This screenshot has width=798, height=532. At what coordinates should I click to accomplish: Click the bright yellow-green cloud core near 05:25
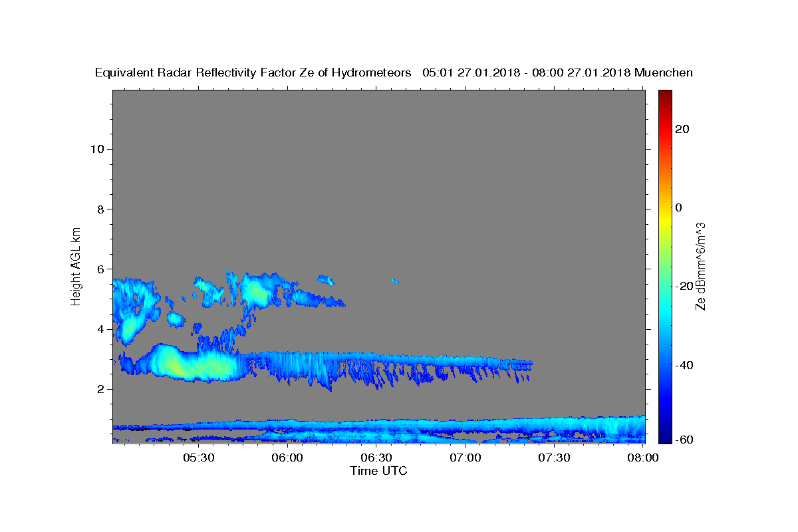(x=174, y=365)
